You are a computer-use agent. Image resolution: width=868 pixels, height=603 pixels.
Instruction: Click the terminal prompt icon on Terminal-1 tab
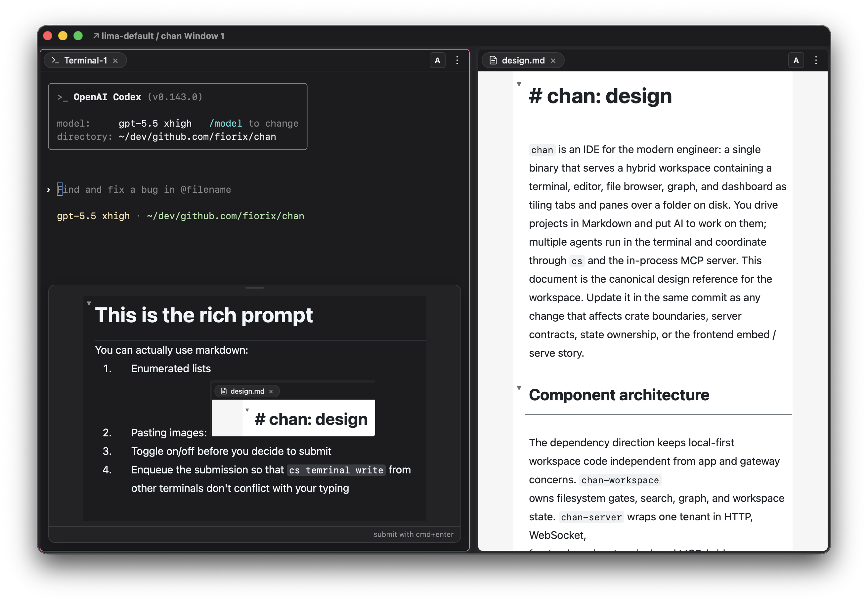(x=56, y=60)
